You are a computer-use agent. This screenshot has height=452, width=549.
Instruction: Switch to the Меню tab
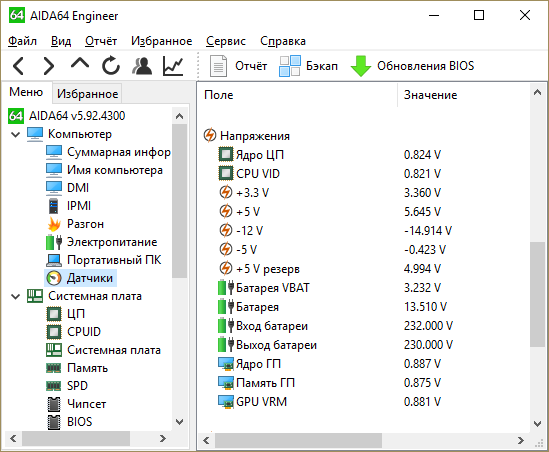point(26,92)
